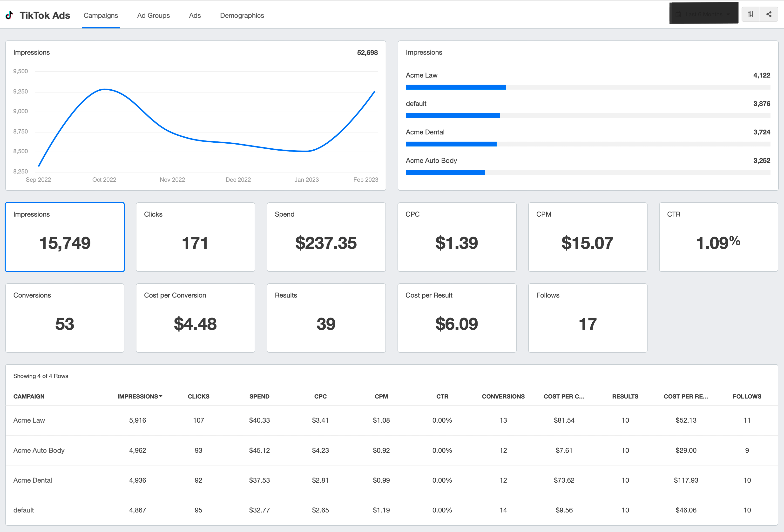Click the Acme Auto Body impressions bar
The image size is (784, 532).
[445, 173]
